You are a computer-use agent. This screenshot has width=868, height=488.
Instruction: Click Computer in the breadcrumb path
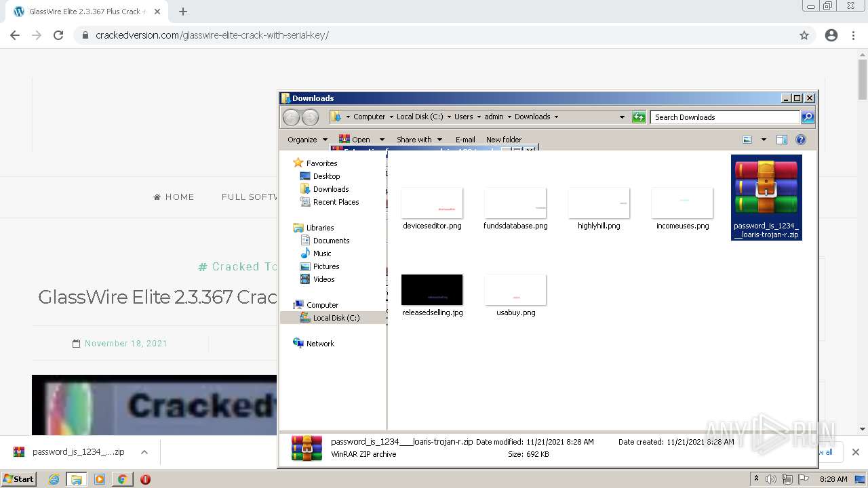(369, 117)
